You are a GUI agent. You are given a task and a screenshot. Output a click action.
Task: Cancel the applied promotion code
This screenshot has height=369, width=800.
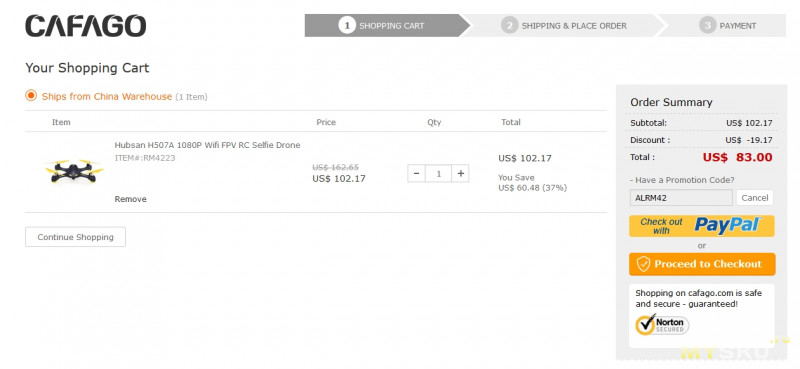pos(755,198)
